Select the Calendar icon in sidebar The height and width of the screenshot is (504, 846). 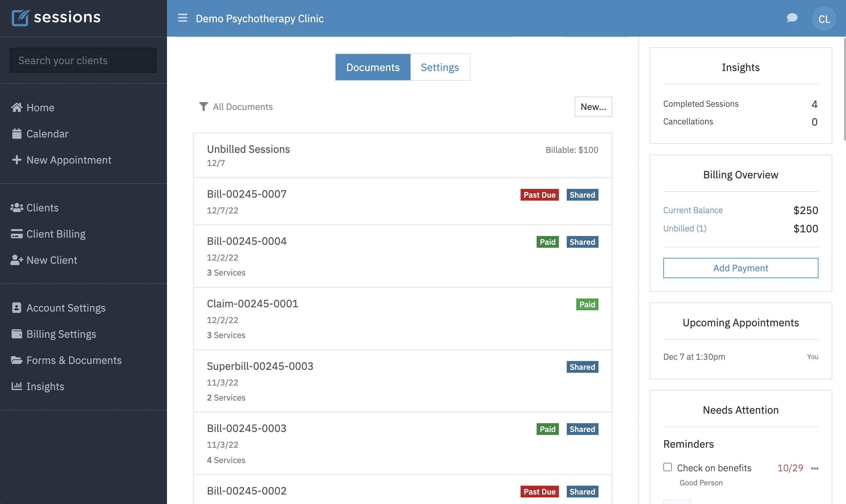pyautogui.click(x=17, y=133)
